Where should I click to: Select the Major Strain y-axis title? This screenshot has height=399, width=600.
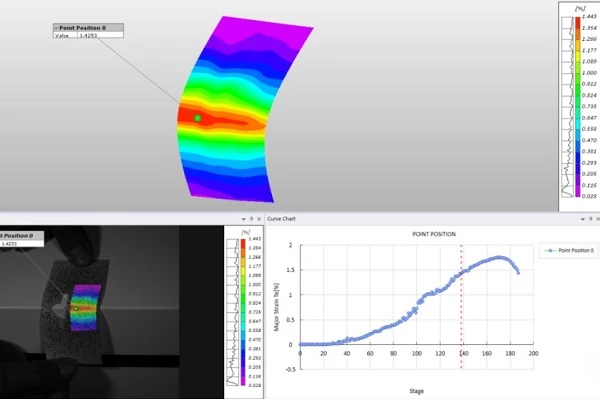point(277,307)
